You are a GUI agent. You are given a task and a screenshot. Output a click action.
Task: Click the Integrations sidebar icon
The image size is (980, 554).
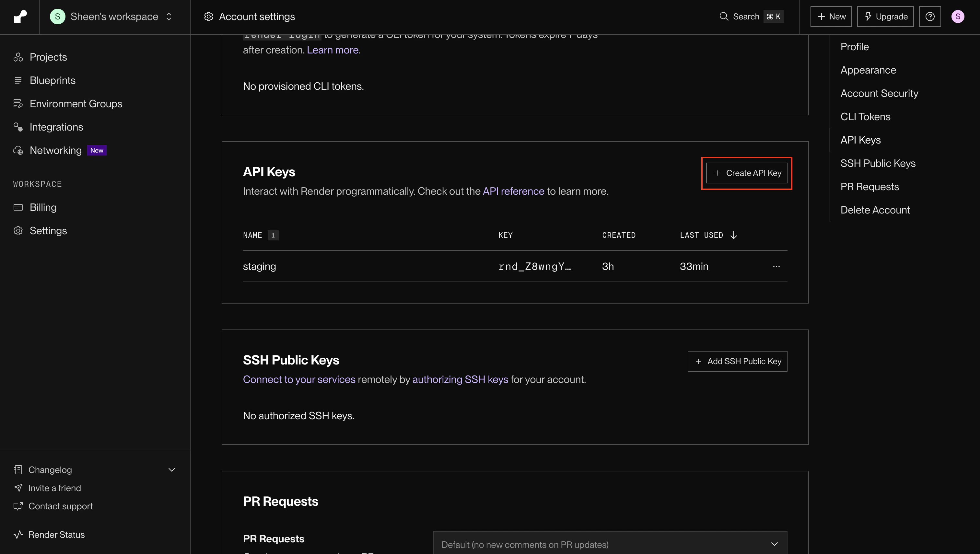[x=18, y=127]
